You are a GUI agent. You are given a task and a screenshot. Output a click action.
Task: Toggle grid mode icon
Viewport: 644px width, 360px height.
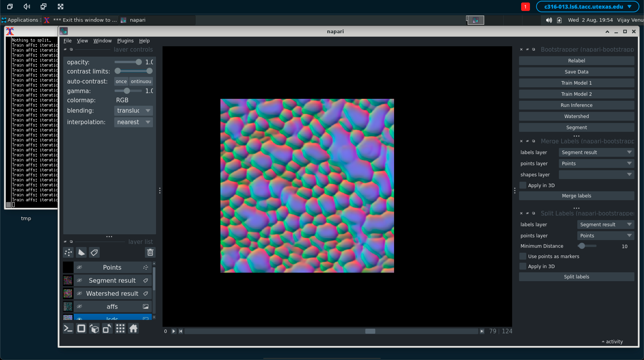120,329
